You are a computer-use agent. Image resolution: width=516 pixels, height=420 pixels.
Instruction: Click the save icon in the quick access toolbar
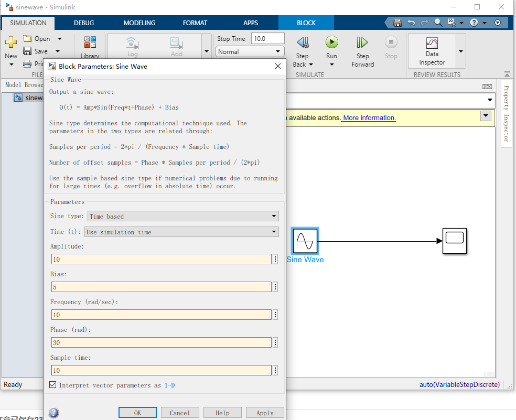click(x=397, y=23)
